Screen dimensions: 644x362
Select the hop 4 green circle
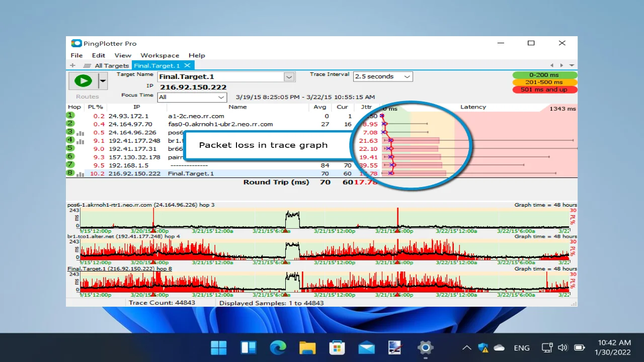(70, 140)
